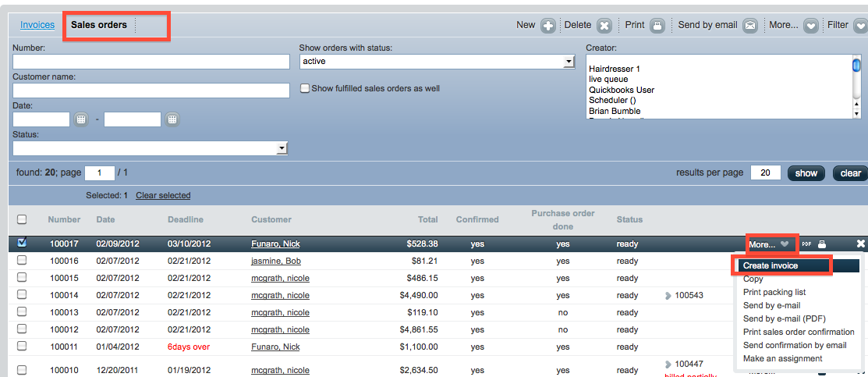Select the Sales orders tab
Screen dimensions: 868x377
(98, 25)
